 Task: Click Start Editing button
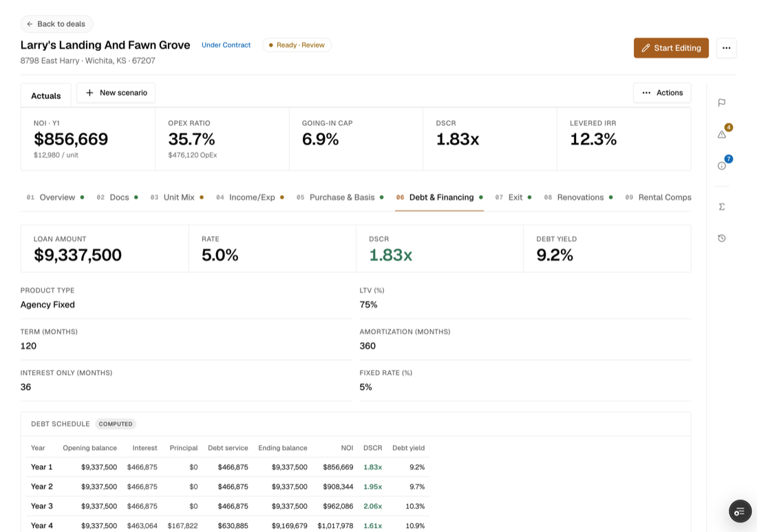671,47
